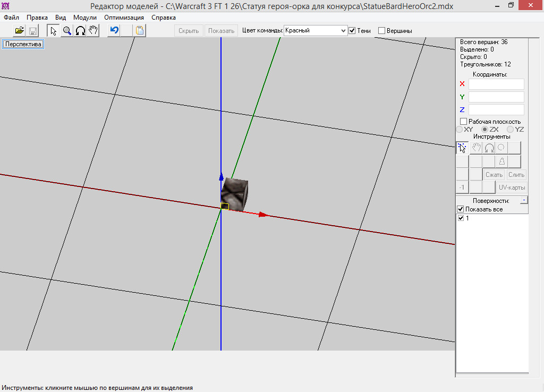Choose the rotate tool in Инструменты panel

tap(489, 148)
